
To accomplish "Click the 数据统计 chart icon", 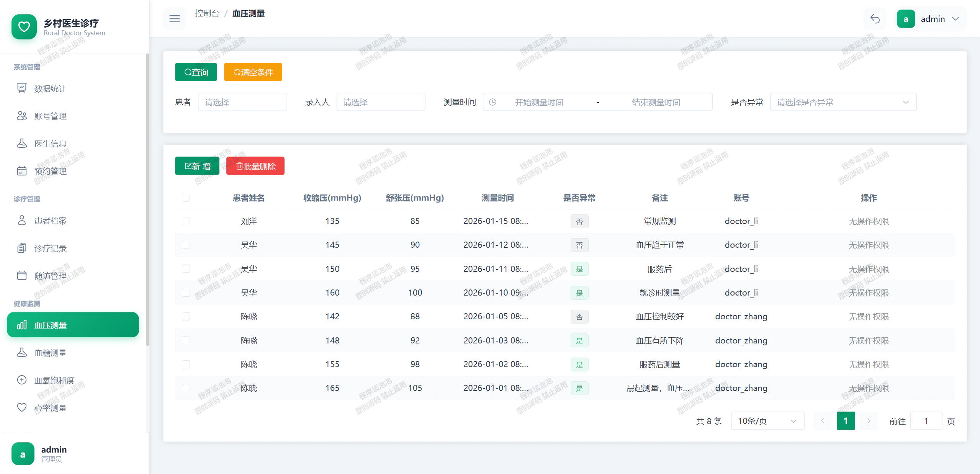I will 22,88.
